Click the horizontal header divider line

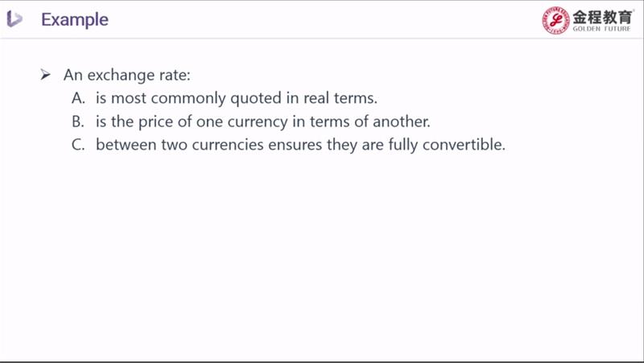coord(322,38)
